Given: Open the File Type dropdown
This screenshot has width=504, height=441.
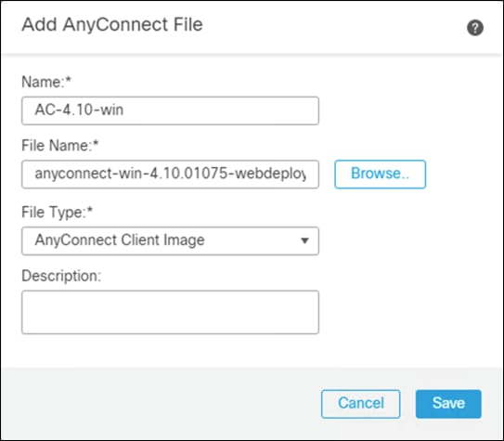Looking at the screenshot, I should point(170,240).
